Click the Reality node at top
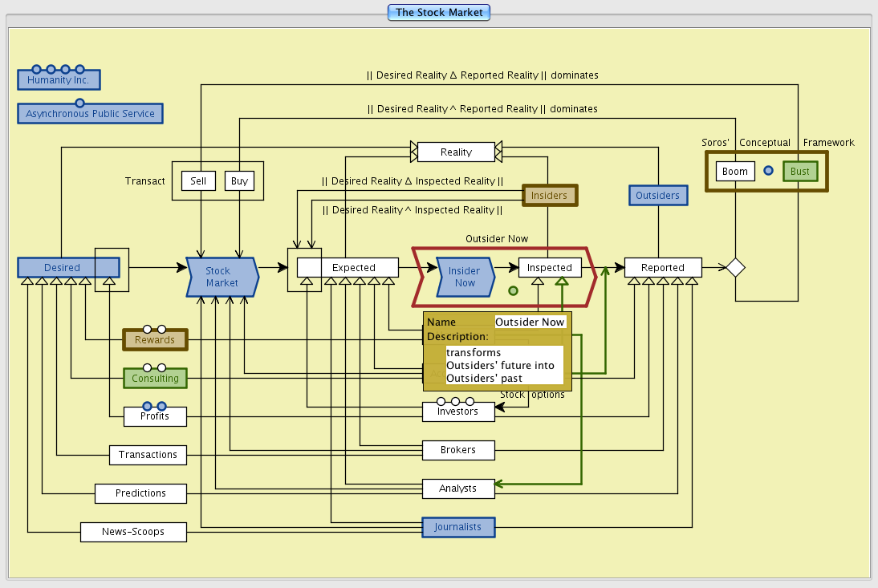This screenshot has width=878, height=588. pos(456,152)
